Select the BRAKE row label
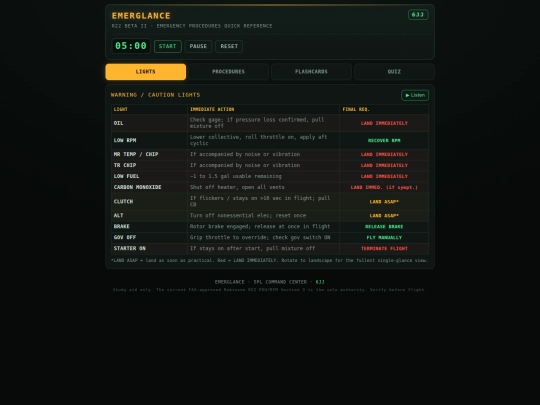Viewport: 540px width, 405px height. (122, 227)
